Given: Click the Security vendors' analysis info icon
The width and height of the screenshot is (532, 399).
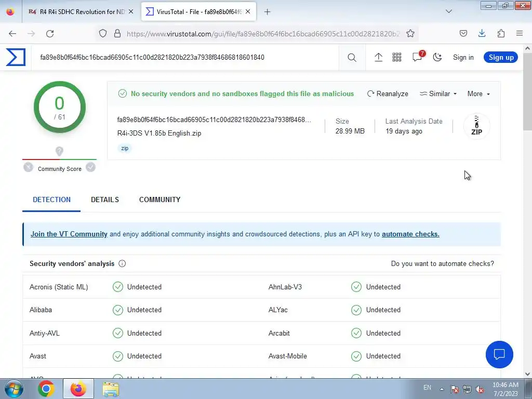Looking at the screenshot, I should (122, 263).
